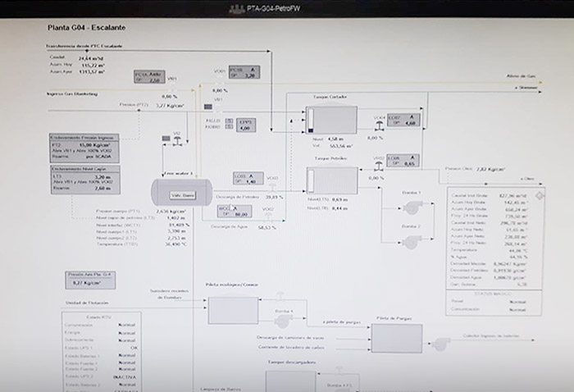Screen dimensions: 574x392
Task: Toggle the dark indicator box beside valve VI2
Action: click(x=166, y=139)
